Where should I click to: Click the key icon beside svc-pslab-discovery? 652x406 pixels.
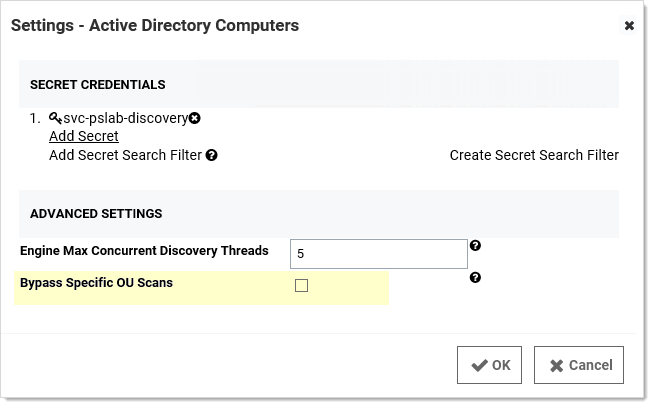(55, 118)
